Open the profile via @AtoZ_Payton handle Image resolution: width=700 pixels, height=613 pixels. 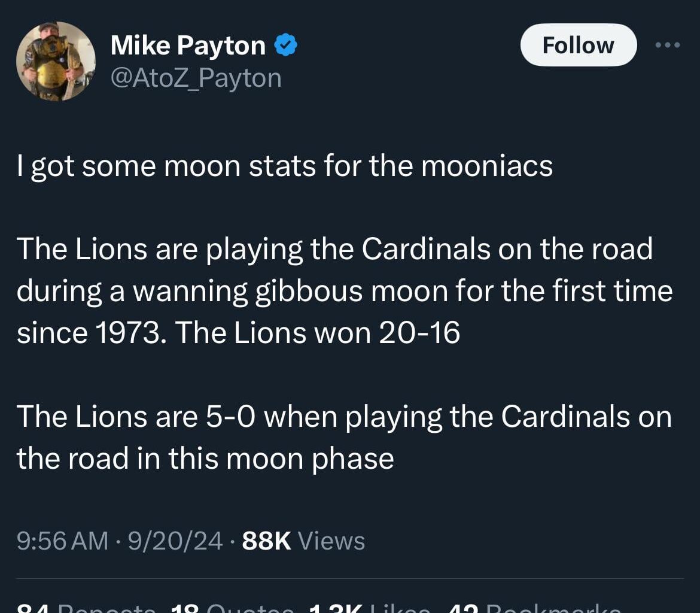tap(196, 77)
